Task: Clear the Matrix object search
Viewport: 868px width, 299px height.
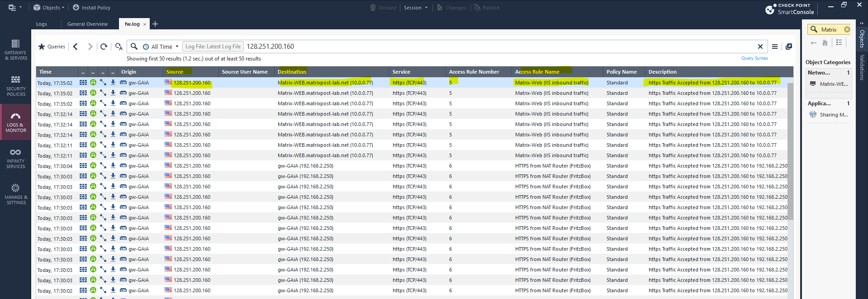Action: pos(847,29)
